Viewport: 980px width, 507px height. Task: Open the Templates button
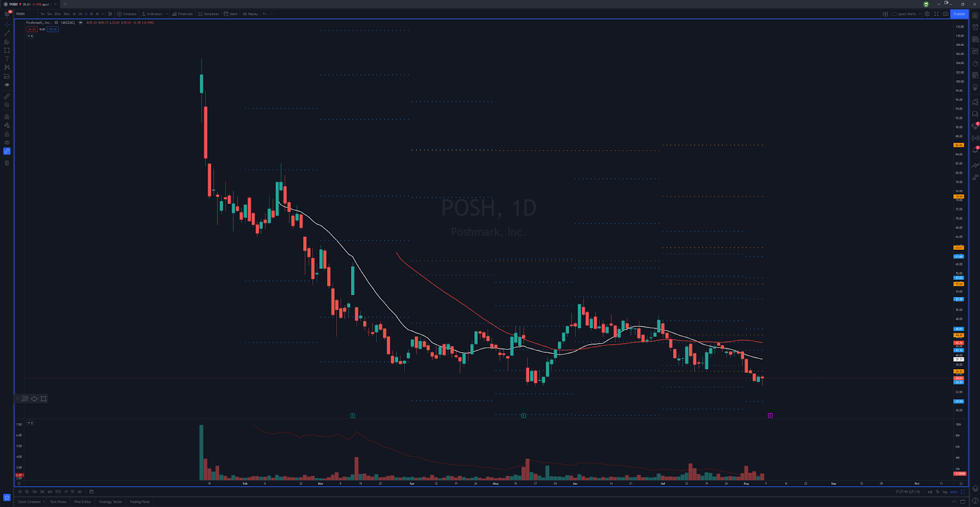point(208,13)
